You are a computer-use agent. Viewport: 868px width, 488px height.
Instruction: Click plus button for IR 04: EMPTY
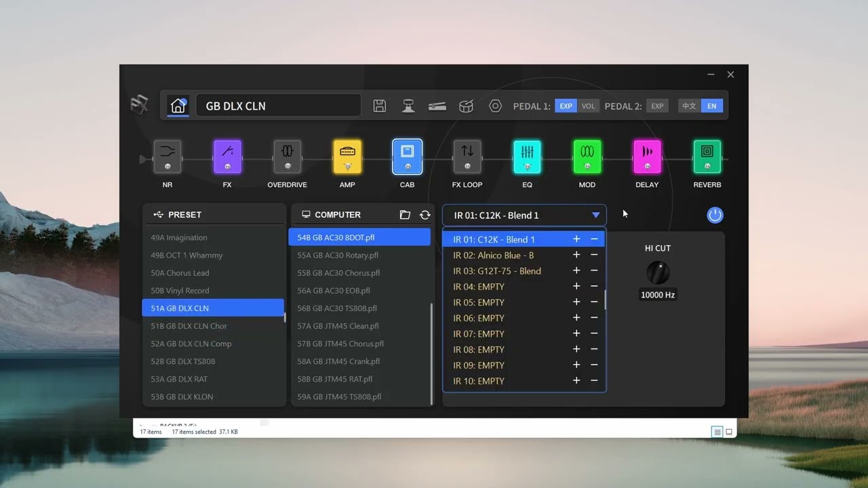point(576,287)
